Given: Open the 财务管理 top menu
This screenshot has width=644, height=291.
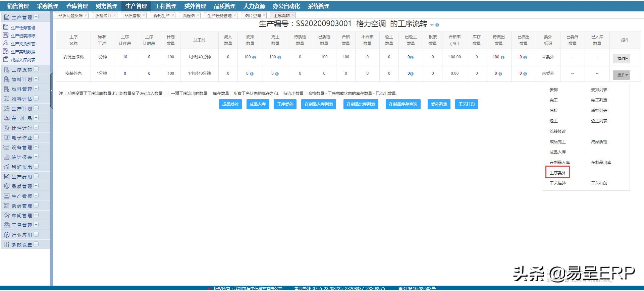Looking at the screenshot, I should (106, 6).
